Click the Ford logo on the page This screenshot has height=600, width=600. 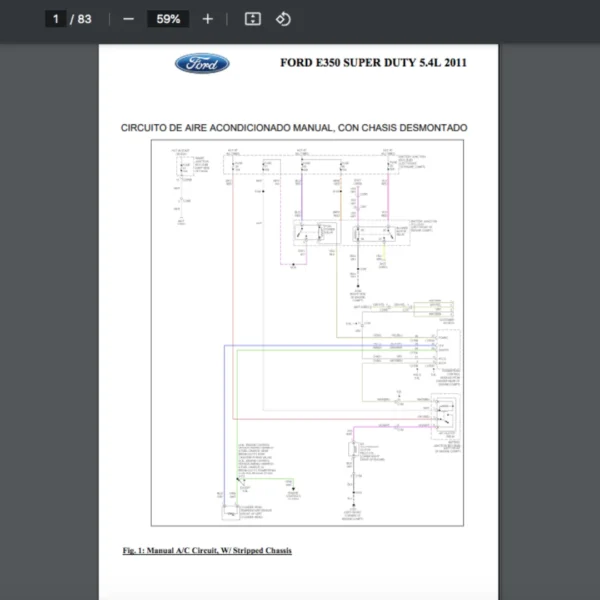click(x=202, y=63)
